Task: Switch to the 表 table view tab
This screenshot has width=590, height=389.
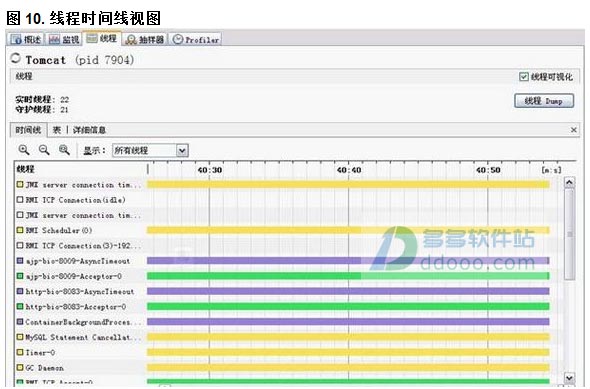Action: pyautogui.click(x=57, y=130)
